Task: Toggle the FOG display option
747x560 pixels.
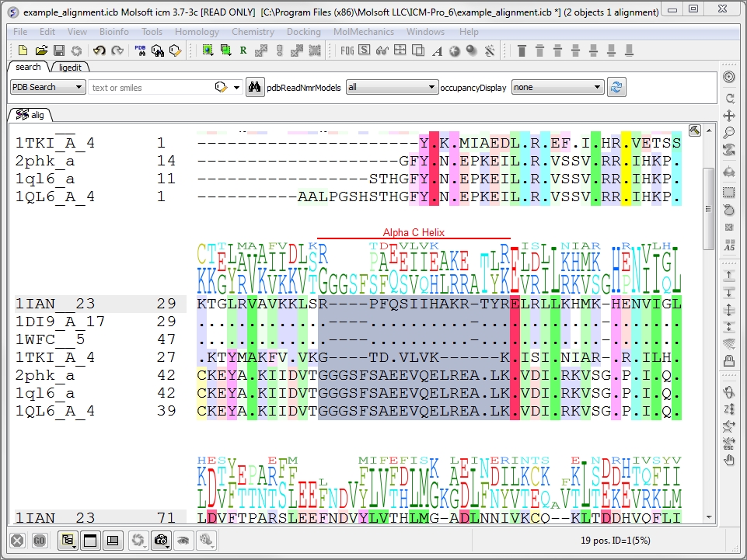Action: 347,50
